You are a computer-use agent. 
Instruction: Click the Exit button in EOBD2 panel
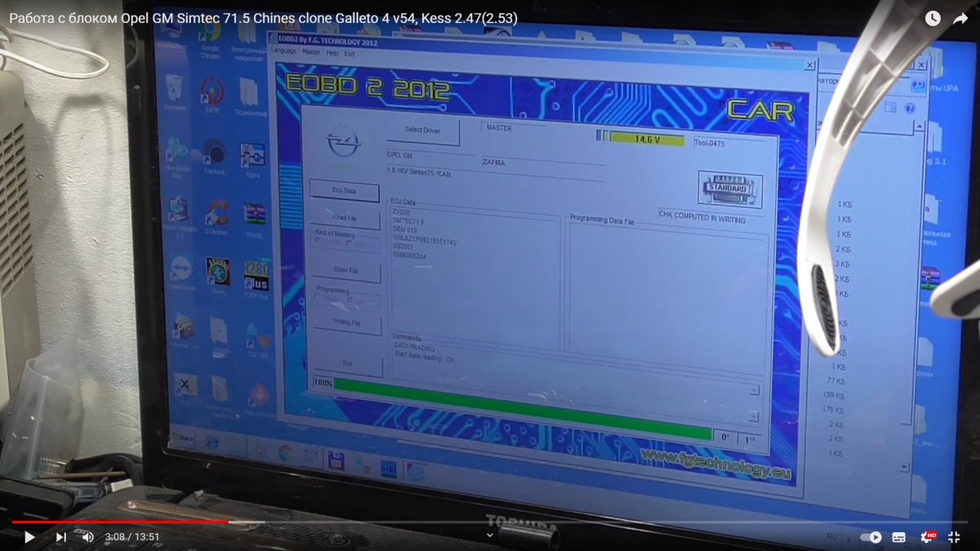(348, 363)
